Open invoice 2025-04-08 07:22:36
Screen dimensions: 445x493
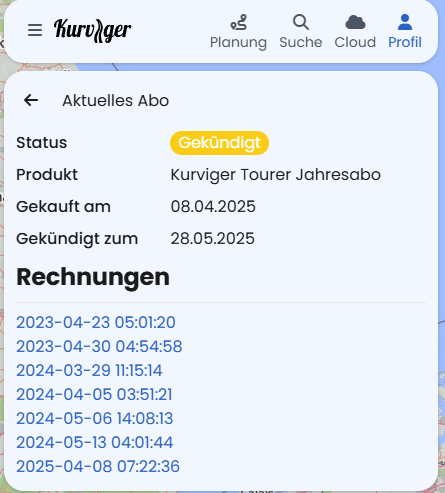tap(98, 466)
